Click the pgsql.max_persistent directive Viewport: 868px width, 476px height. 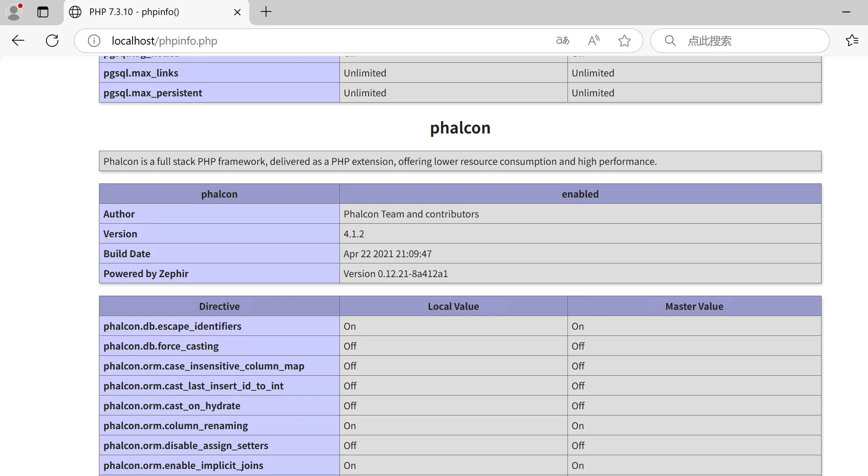(153, 93)
